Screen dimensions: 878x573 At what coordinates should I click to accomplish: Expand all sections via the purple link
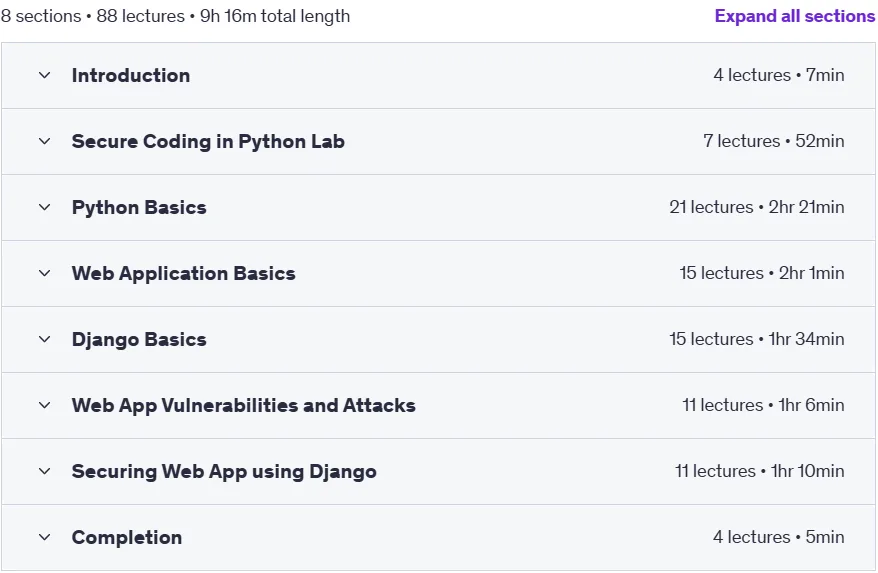tap(795, 16)
